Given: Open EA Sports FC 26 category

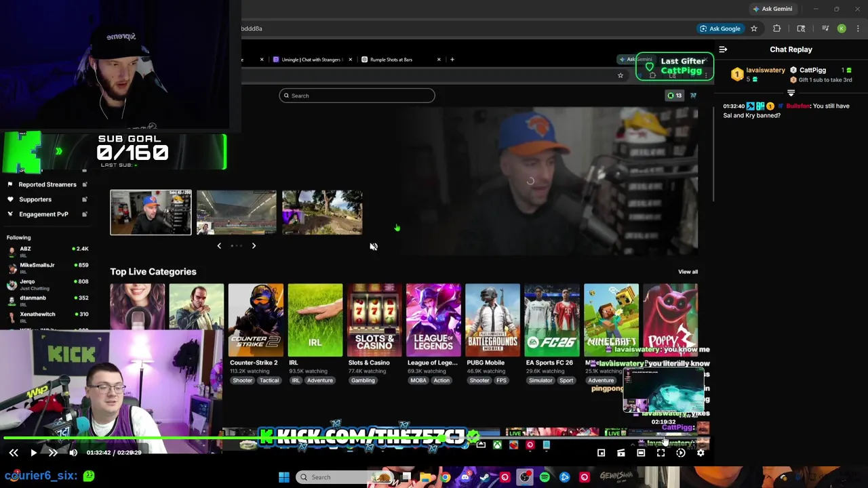Looking at the screenshot, I should (552, 320).
